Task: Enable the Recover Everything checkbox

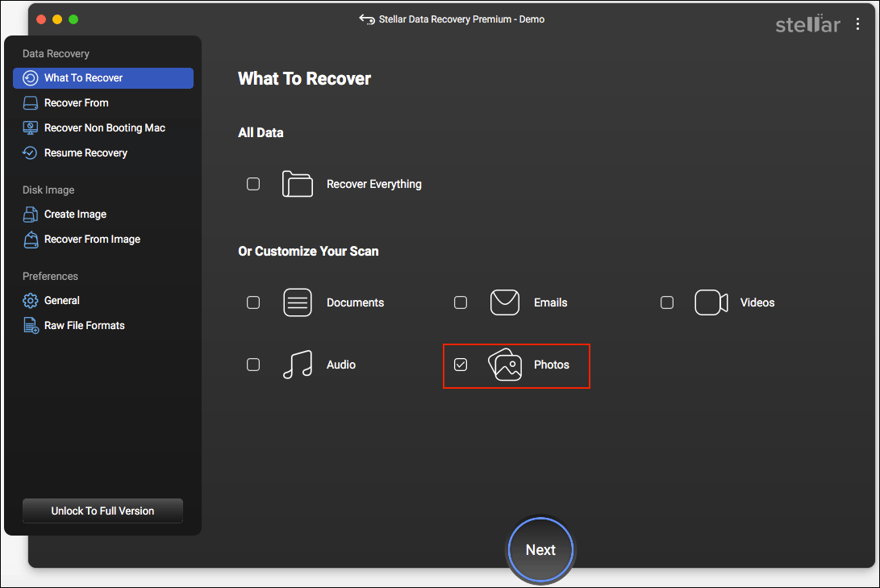Action: click(x=253, y=184)
